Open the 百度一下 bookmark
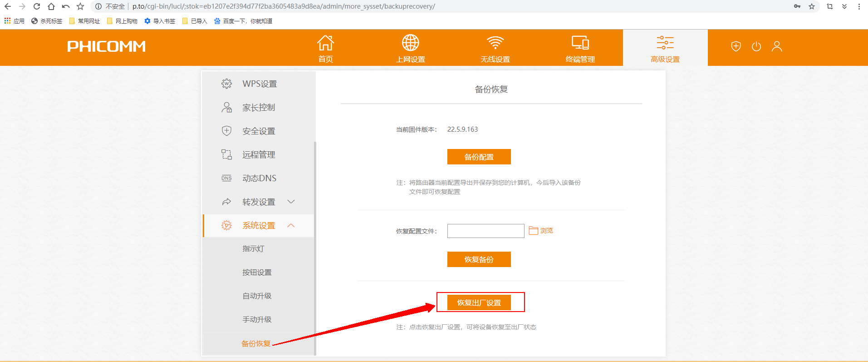 243,21
